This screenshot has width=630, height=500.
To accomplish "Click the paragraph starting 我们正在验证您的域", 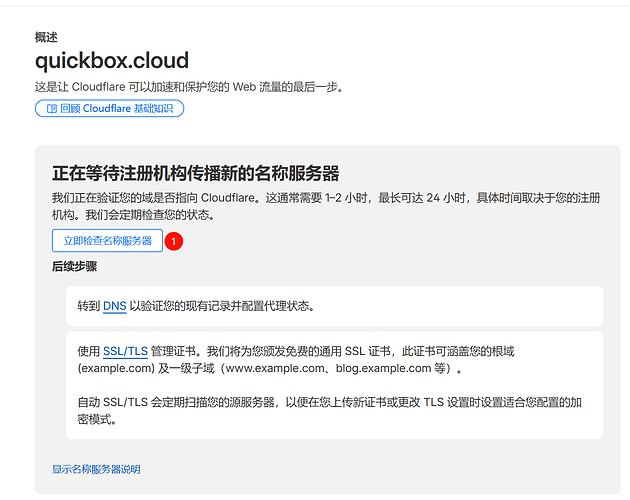I will pyautogui.click(x=326, y=206).
